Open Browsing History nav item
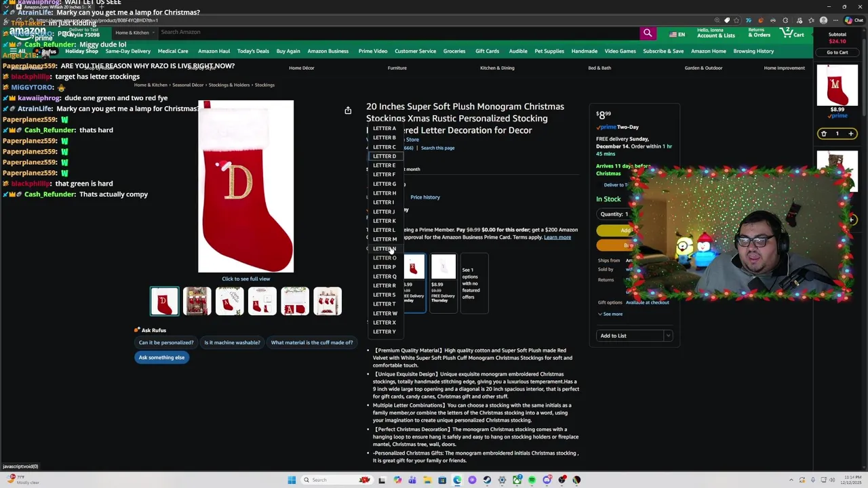 click(753, 51)
